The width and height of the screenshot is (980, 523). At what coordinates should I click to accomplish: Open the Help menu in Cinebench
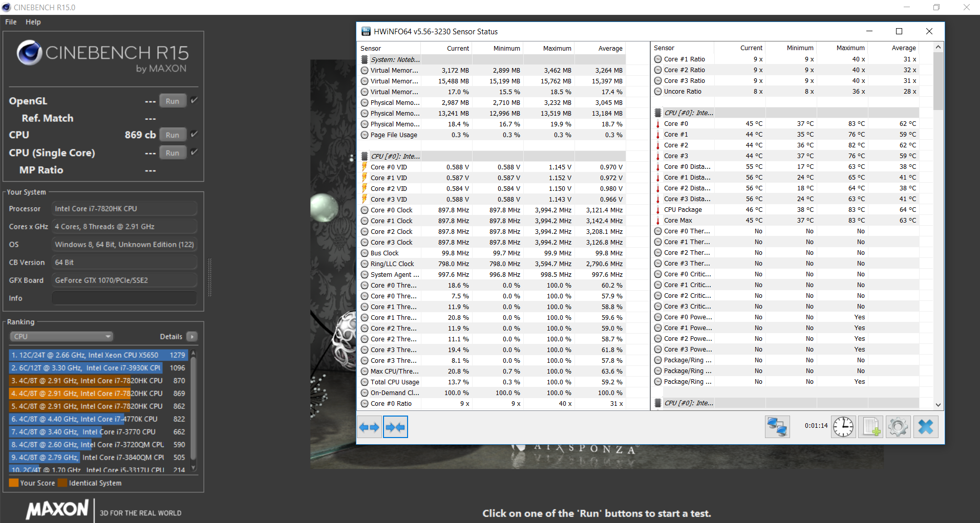tap(33, 22)
